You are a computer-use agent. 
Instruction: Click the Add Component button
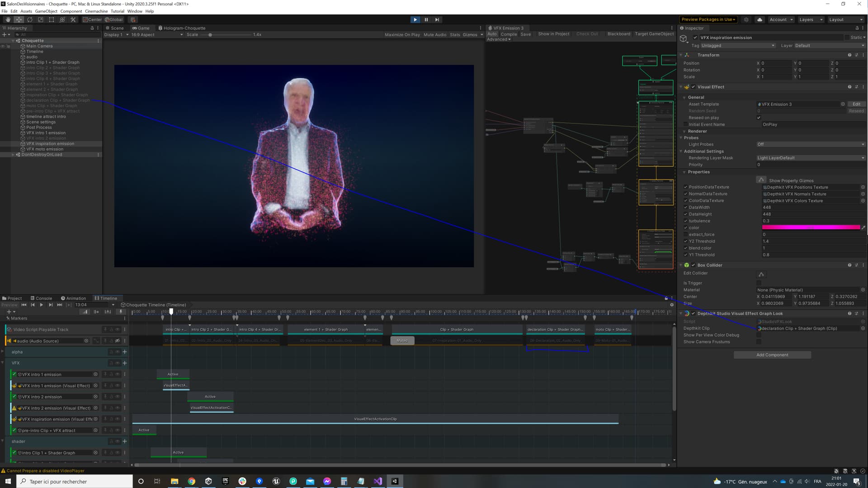point(772,355)
